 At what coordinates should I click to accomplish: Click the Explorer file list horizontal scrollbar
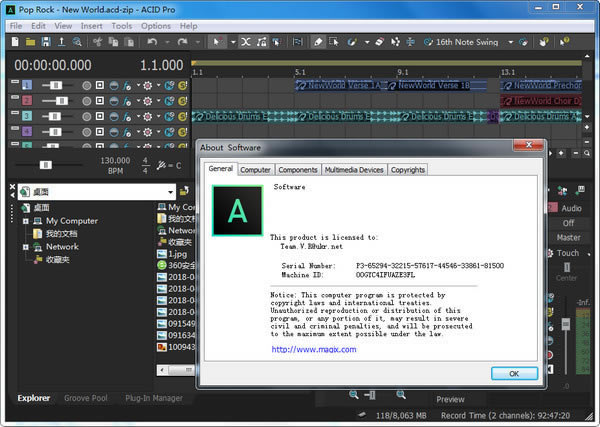pyautogui.click(x=177, y=370)
